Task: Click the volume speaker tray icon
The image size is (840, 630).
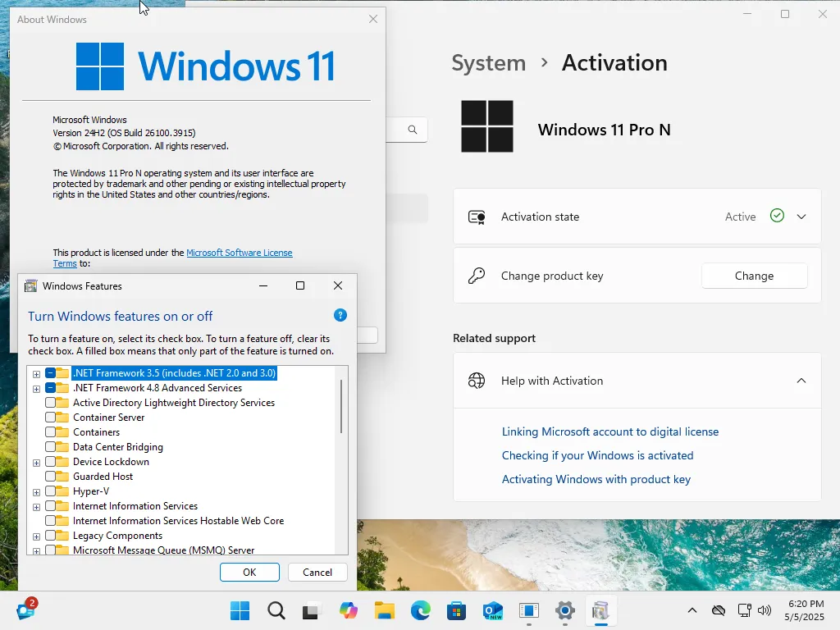Action: 765,610
